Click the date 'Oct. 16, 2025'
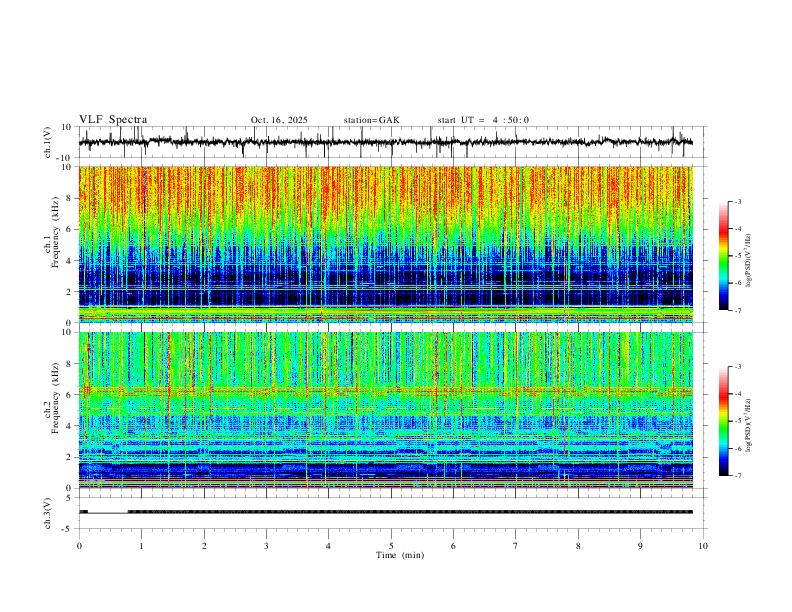The image size is (792, 612). tap(279, 120)
